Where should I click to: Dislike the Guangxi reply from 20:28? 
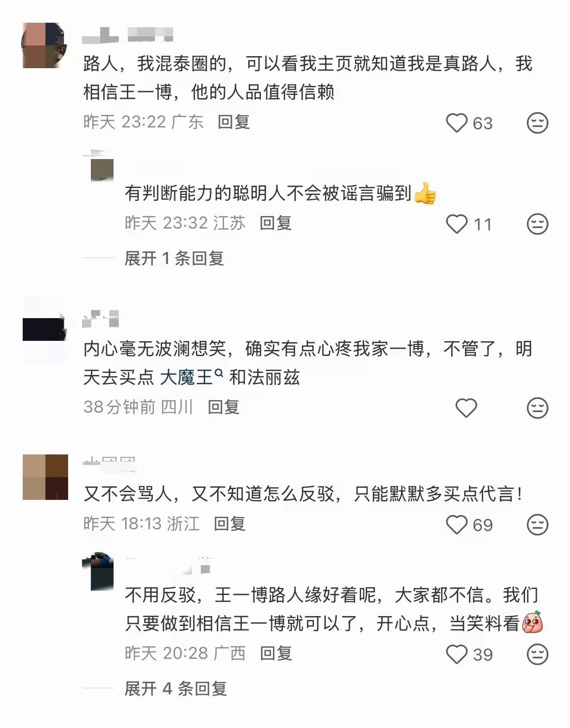point(537,654)
